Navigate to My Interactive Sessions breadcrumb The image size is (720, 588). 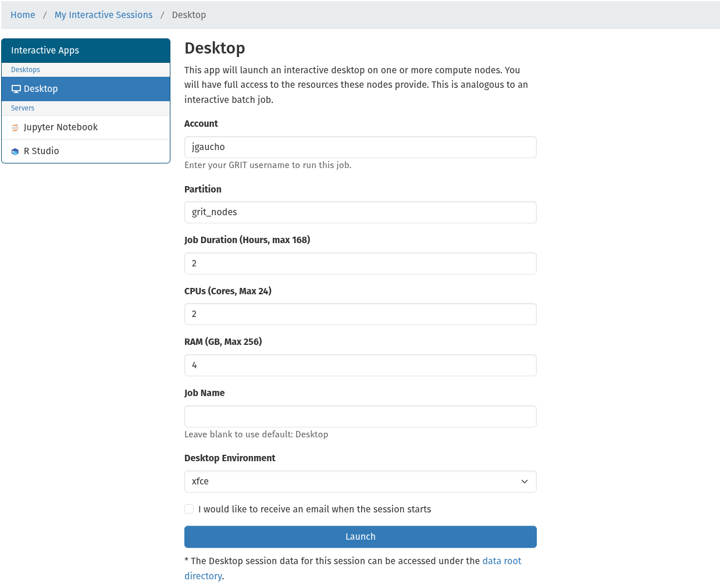(x=104, y=15)
